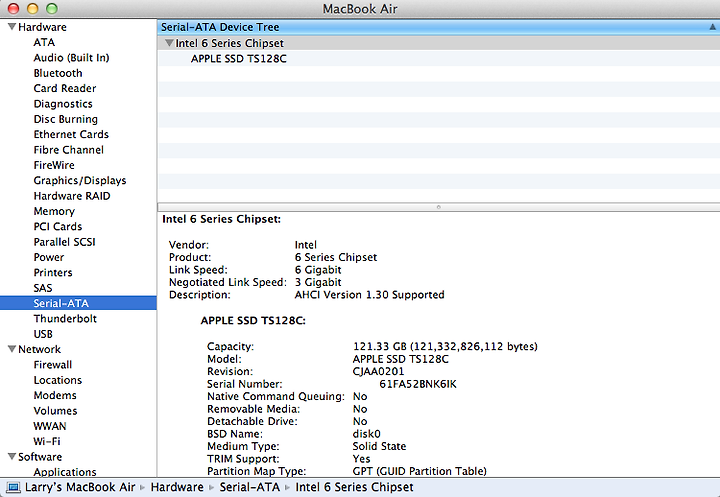
Task: Click the Link Speed '6 Gigabit' value
Action: point(318,270)
